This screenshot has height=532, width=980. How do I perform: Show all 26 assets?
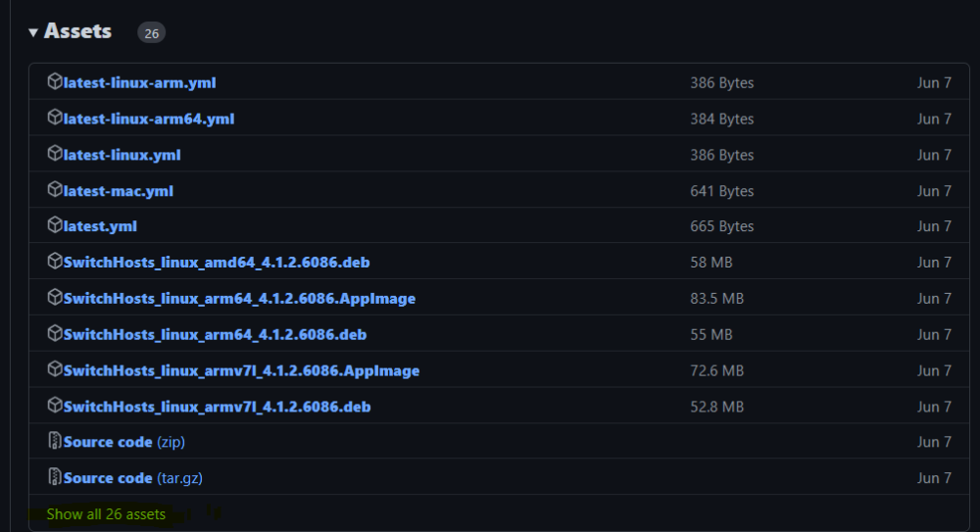[106, 514]
